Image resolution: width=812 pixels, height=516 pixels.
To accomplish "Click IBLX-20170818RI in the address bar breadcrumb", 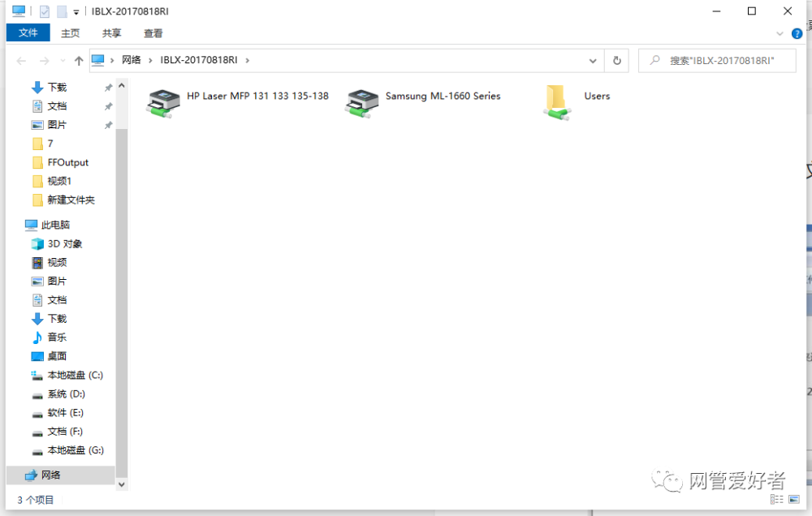I will click(199, 60).
